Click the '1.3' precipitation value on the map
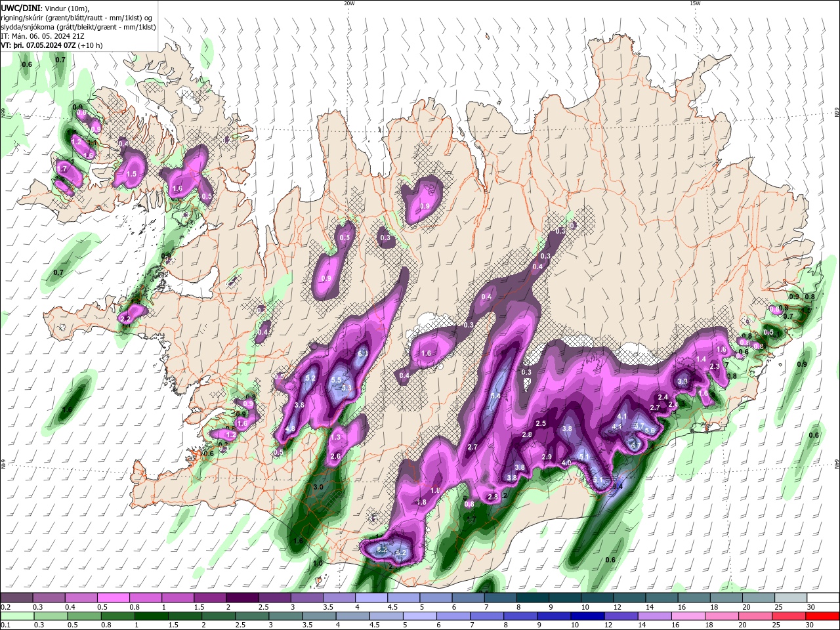This screenshot has width=840, height=630. [x=336, y=437]
